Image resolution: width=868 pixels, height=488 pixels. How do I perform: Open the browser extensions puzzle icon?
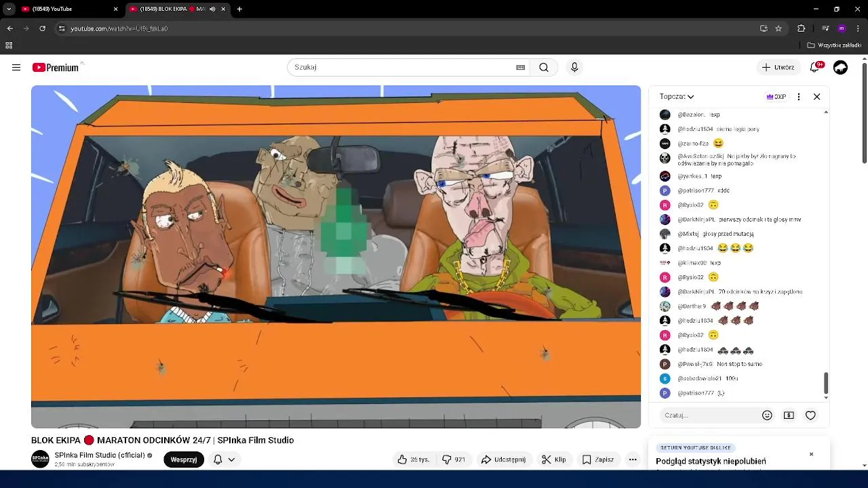click(801, 28)
